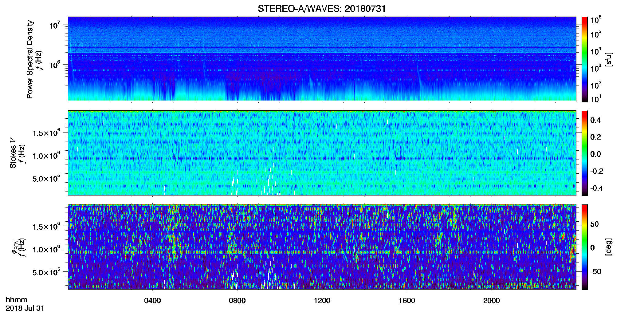Viewport: 644px width, 332px height.
Task: Click the Stokes V spectrogram panel
Action: (322, 153)
